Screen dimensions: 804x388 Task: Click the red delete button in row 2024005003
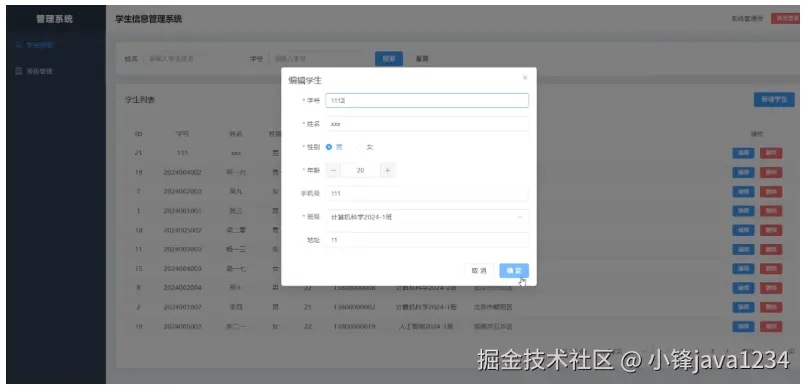(x=771, y=326)
